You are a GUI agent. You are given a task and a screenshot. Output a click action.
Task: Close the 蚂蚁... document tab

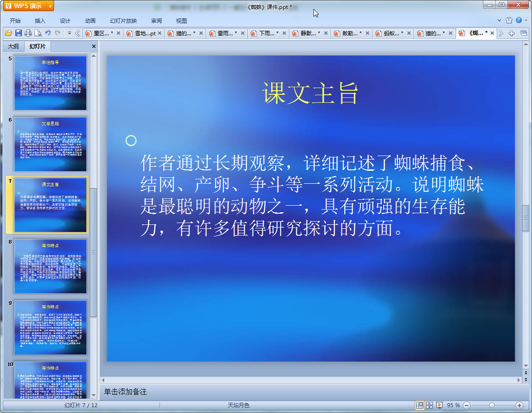409,33
